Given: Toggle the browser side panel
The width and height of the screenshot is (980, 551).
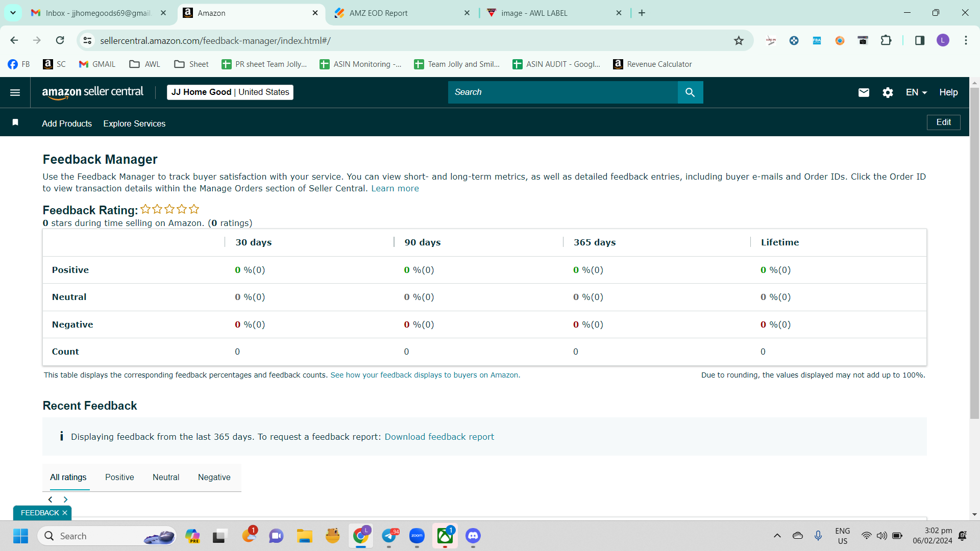Looking at the screenshot, I should [x=920, y=40].
